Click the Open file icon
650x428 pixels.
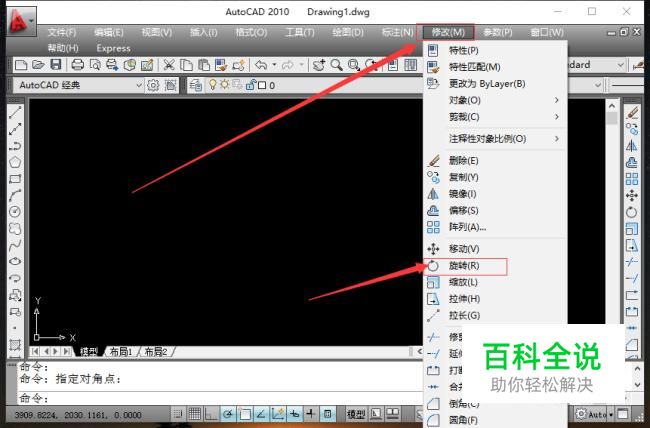[38, 65]
